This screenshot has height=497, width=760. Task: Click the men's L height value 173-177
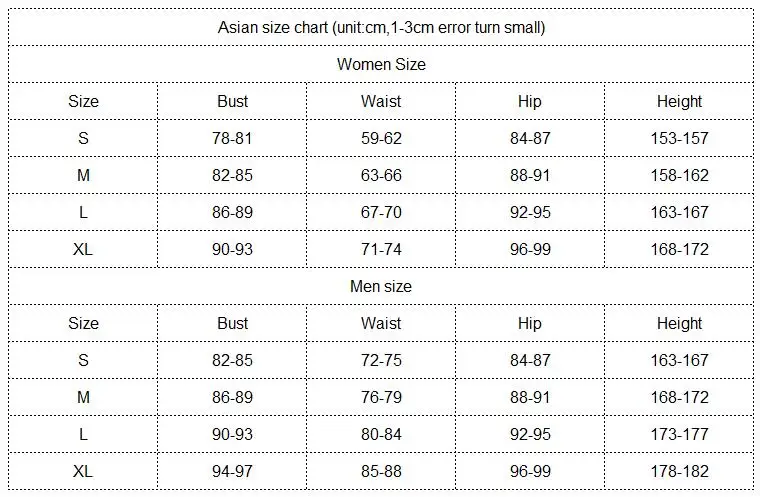[x=680, y=434]
